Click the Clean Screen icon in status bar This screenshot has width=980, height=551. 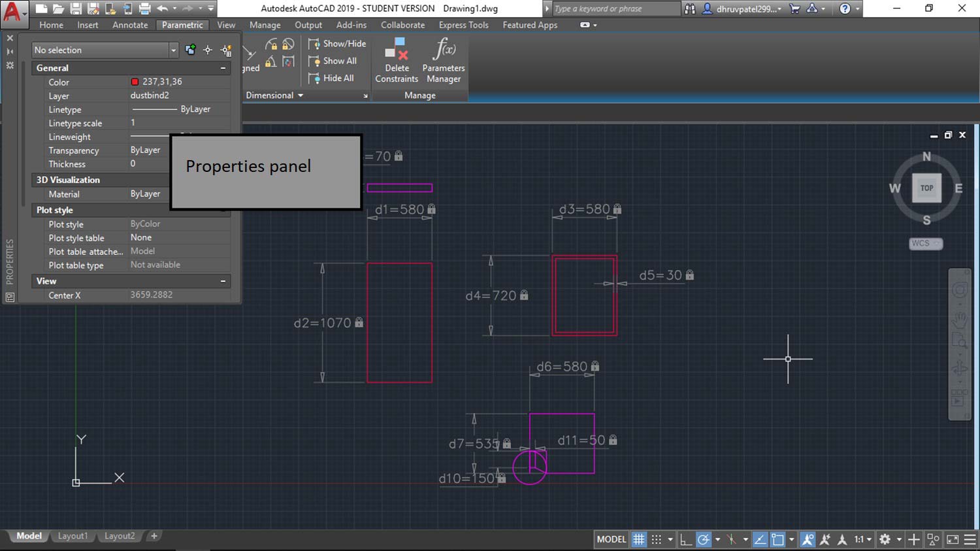(953, 539)
